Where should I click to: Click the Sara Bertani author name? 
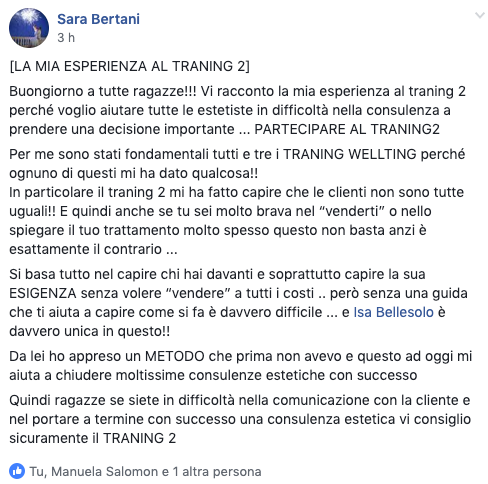98,19
